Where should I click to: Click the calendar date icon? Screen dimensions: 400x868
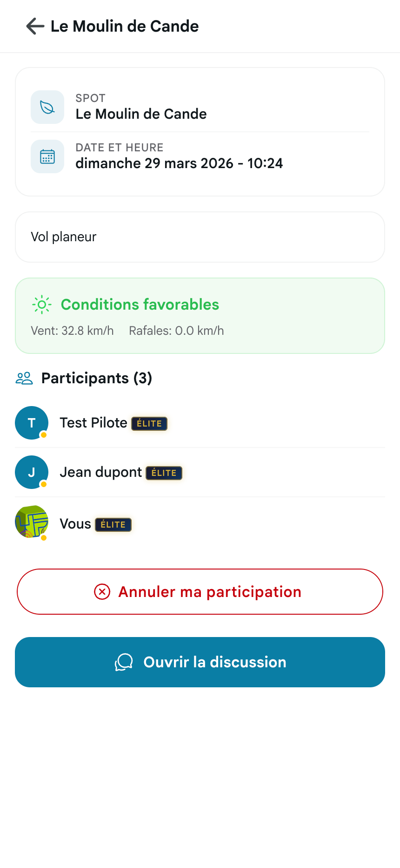pyautogui.click(x=47, y=156)
